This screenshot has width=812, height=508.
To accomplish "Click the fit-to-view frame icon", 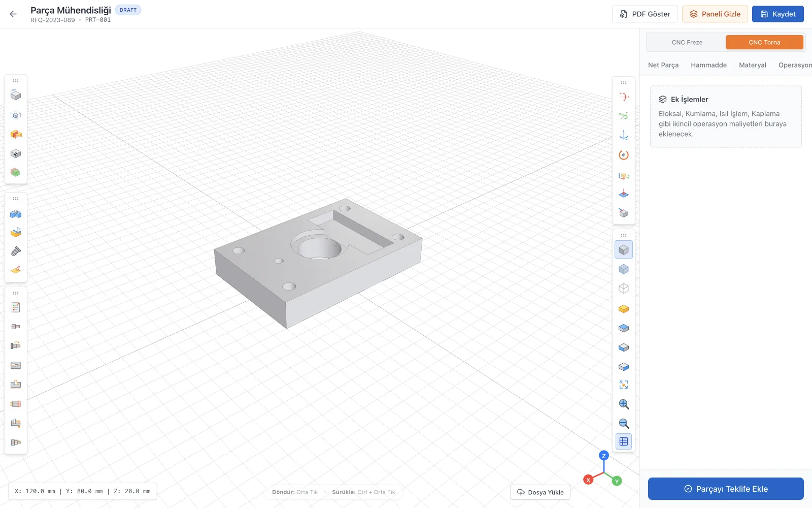I will (624, 385).
